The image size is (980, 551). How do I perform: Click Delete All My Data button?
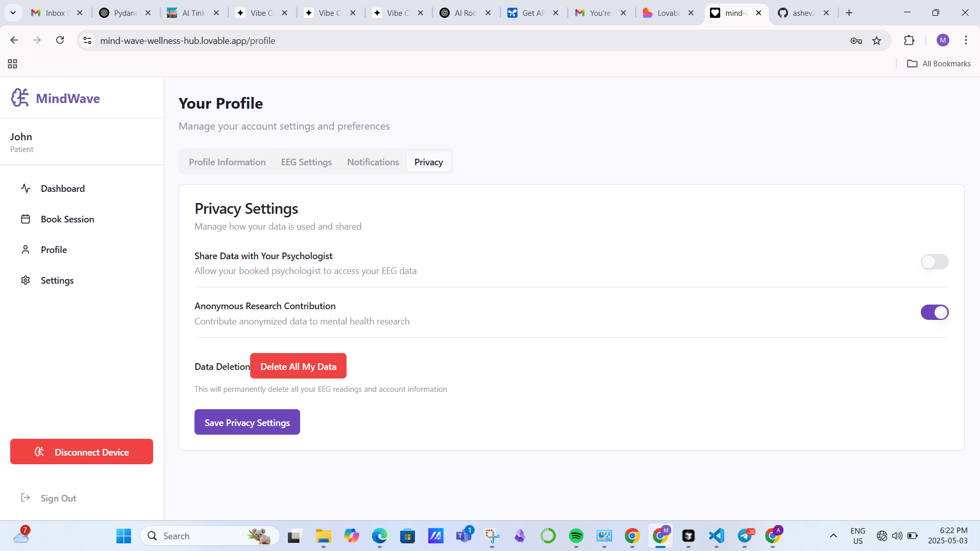pos(298,366)
